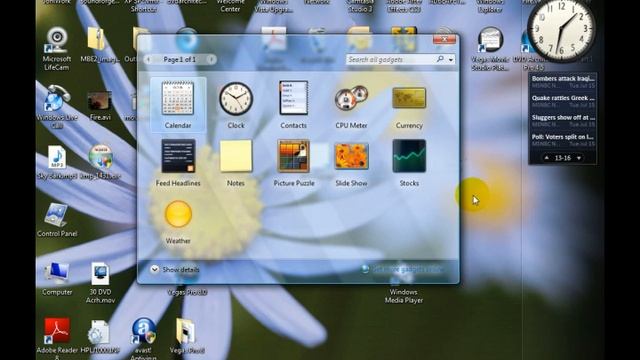Open the Vegas Movie Studio shortcut
This screenshot has width=640, height=360.
[x=490, y=49]
